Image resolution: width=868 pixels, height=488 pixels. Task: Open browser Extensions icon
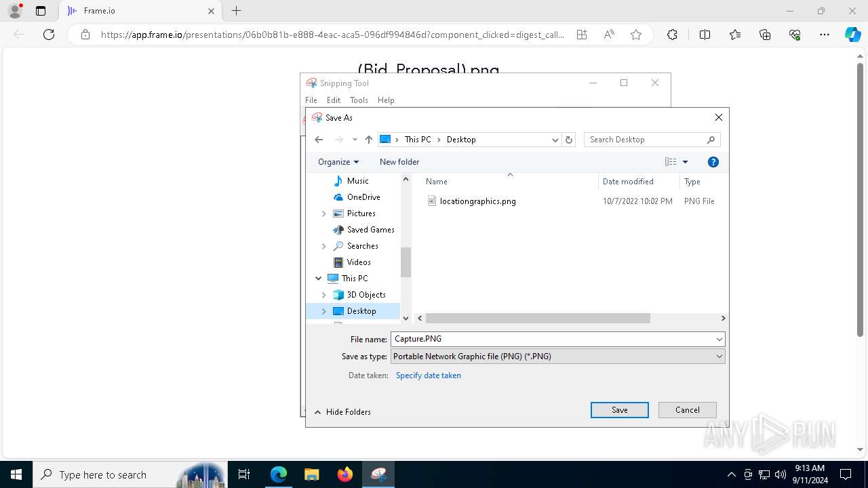[x=672, y=35]
